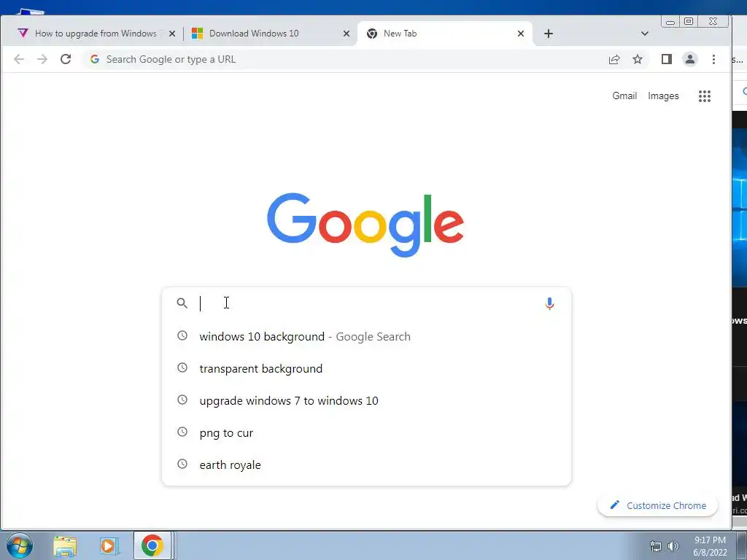Open the Gmail link
The image size is (747, 560).
[x=624, y=96]
